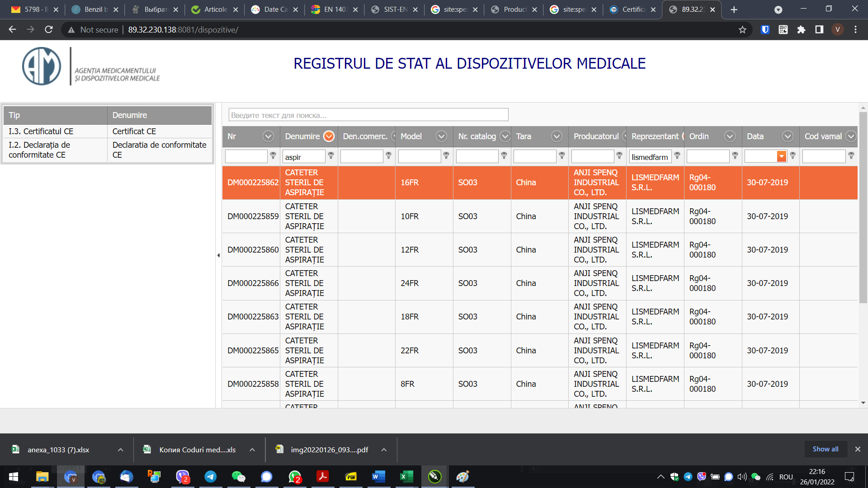
Task: Open the browser Extensions puzzle icon
Action: pyautogui.click(x=801, y=30)
